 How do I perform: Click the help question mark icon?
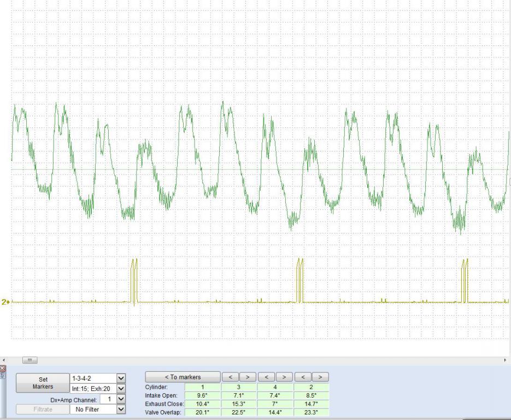[x=2, y=374]
